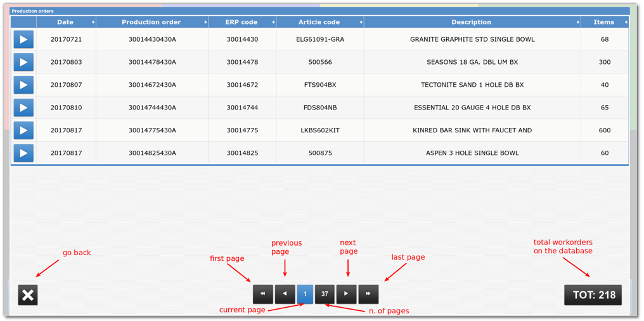Jump to the last page
Image resolution: width=644 pixels, height=321 pixels.
pyautogui.click(x=368, y=294)
